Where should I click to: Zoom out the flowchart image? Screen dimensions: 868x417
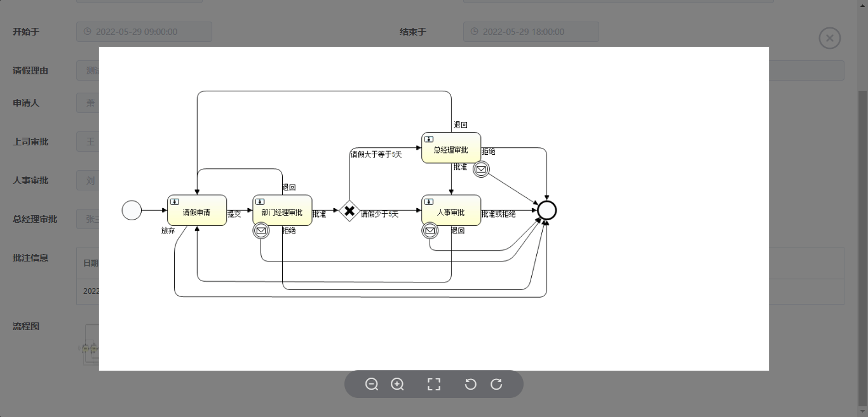(372, 384)
